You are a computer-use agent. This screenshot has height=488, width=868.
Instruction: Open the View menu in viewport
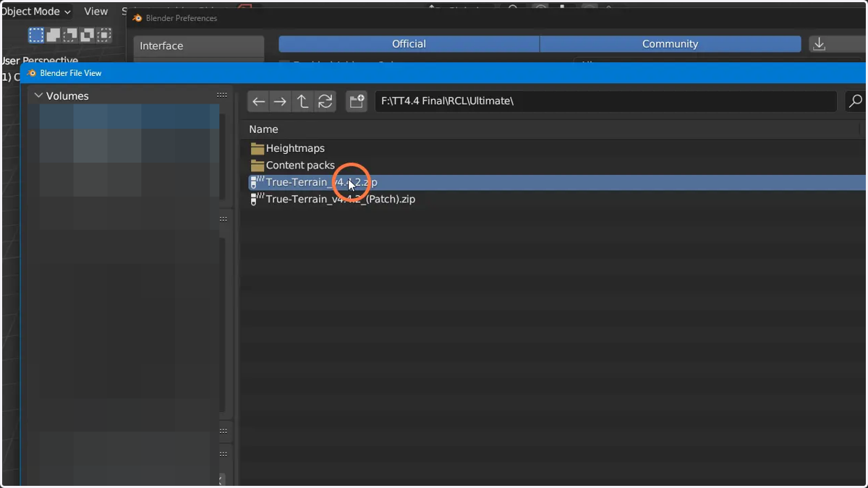[95, 12]
